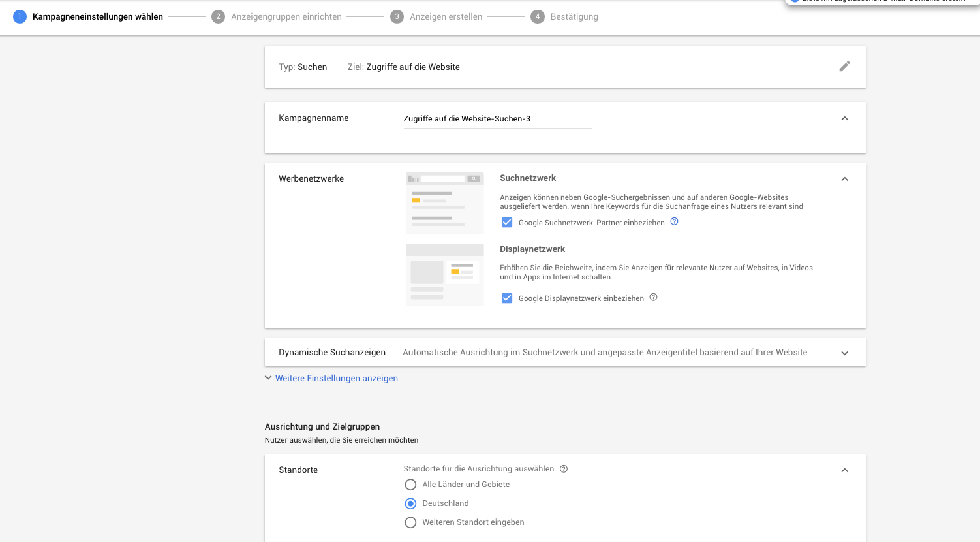Uncheck Google Suchnetzwerk-Partner einbeziehen checkbox
The height and width of the screenshot is (542, 980).
[x=507, y=222]
